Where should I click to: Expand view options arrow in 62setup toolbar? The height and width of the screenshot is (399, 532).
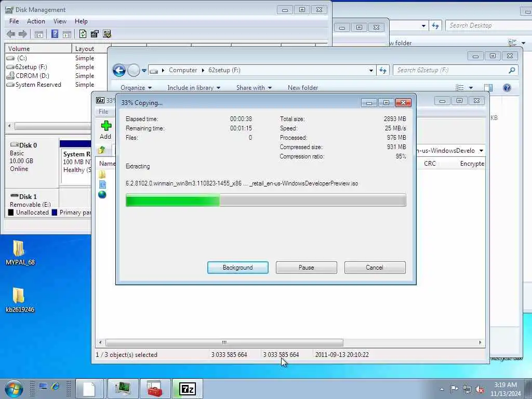tap(471, 88)
